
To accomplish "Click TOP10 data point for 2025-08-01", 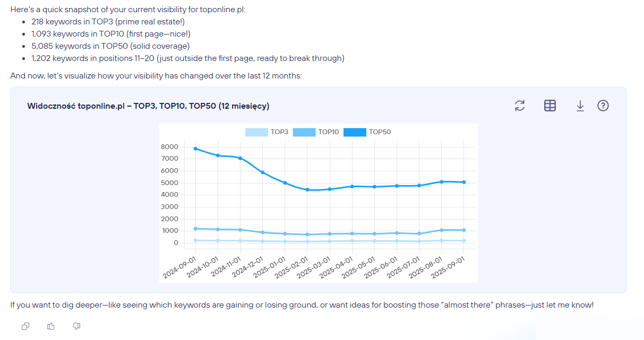I will 442,230.
